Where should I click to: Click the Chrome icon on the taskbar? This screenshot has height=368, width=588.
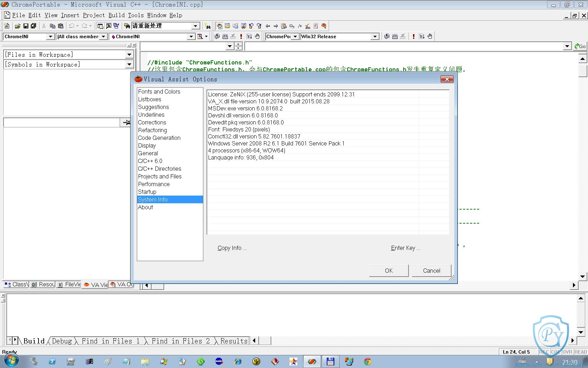point(367,361)
